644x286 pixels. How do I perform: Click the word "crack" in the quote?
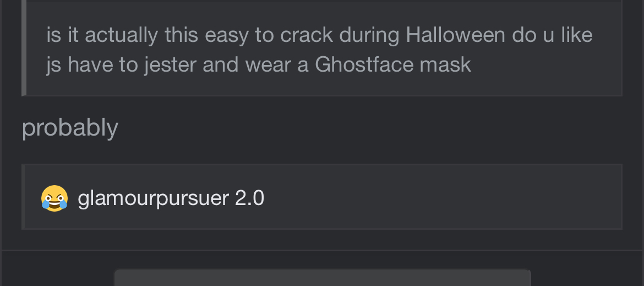tap(307, 35)
